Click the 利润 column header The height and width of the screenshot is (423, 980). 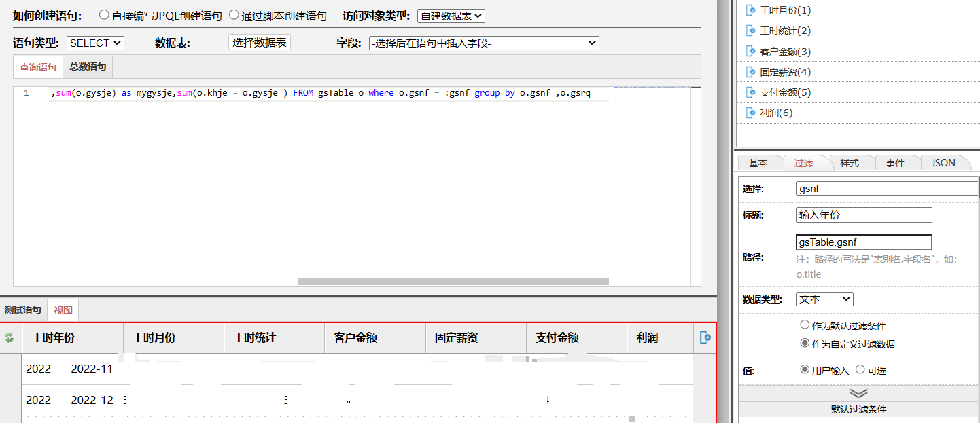[659, 337]
